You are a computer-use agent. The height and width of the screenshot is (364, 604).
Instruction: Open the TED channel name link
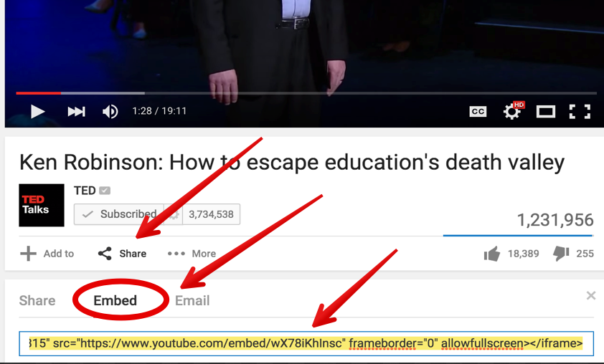[x=85, y=191]
